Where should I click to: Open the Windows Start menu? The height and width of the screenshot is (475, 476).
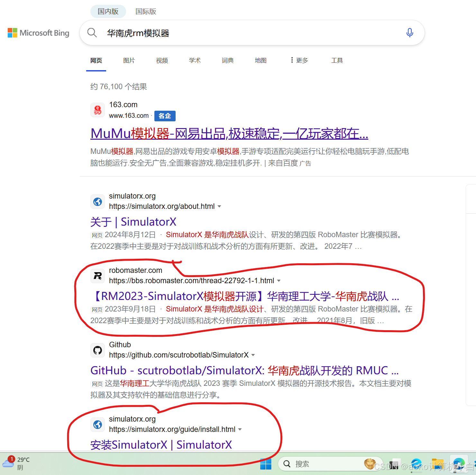pyautogui.click(x=266, y=464)
